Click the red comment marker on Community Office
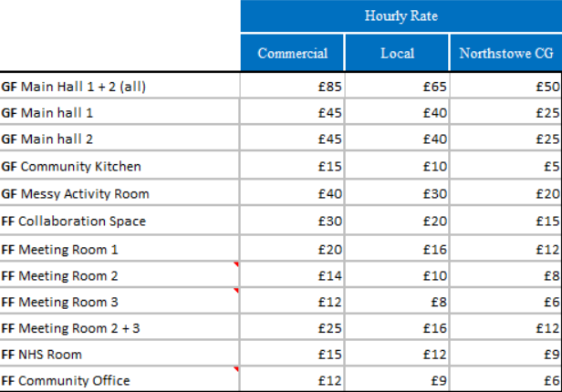The width and height of the screenshot is (562, 392). (x=237, y=370)
